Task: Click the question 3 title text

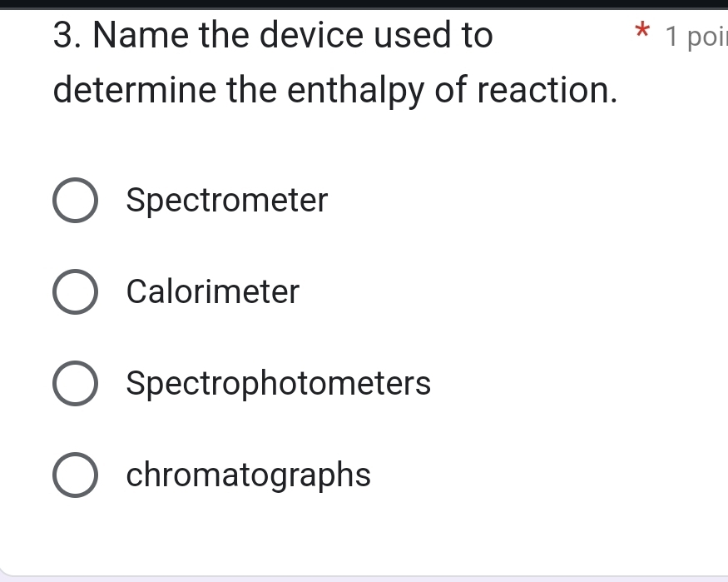Action: (272, 35)
